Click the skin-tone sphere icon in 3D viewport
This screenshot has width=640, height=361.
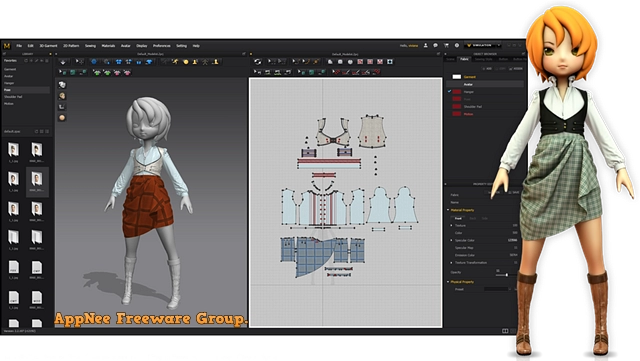(x=62, y=118)
